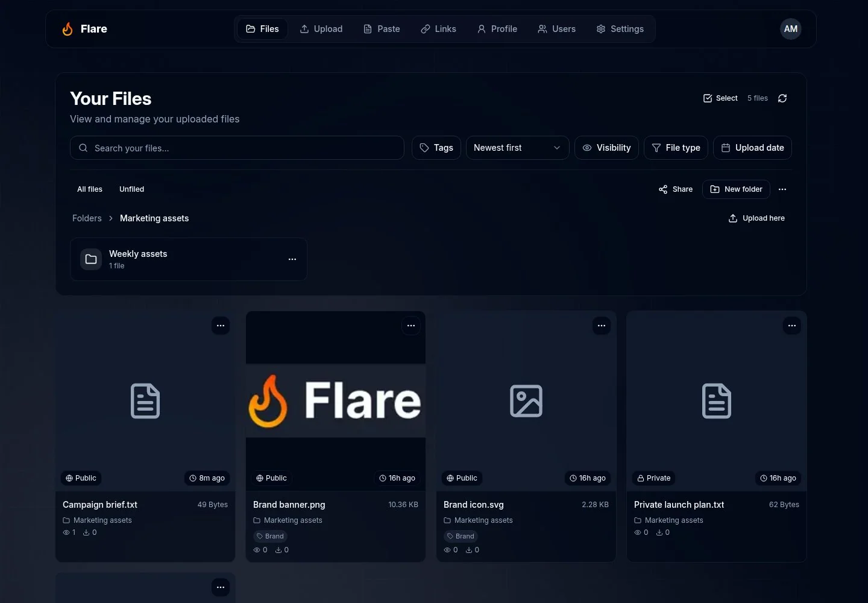The width and height of the screenshot is (868, 603).
Task: Click the Private lock badge on launch plan
Action: click(654, 478)
